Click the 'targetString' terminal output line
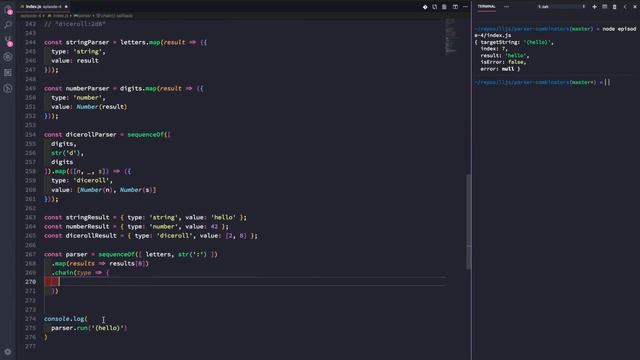This screenshot has width=640, height=360. (x=514, y=42)
